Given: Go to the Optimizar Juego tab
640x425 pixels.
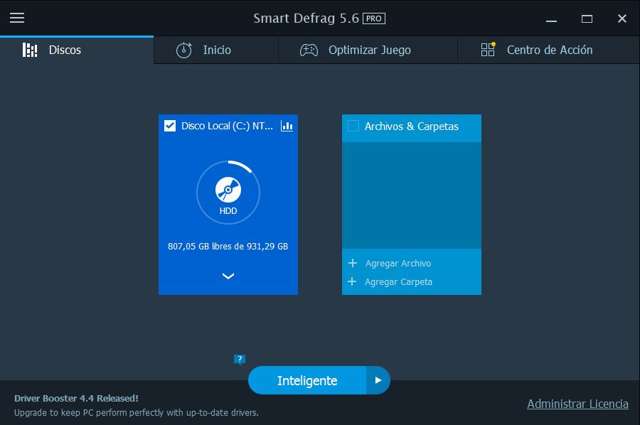Looking at the screenshot, I should pyautogui.click(x=367, y=50).
